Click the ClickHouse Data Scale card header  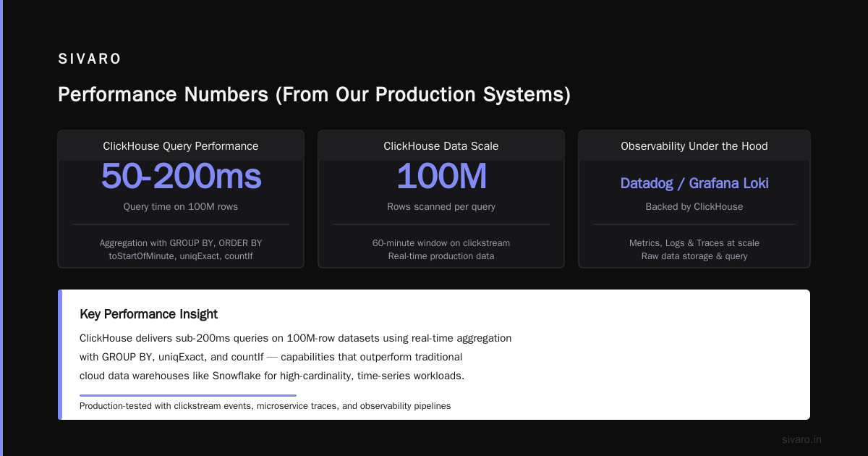tap(441, 146)
